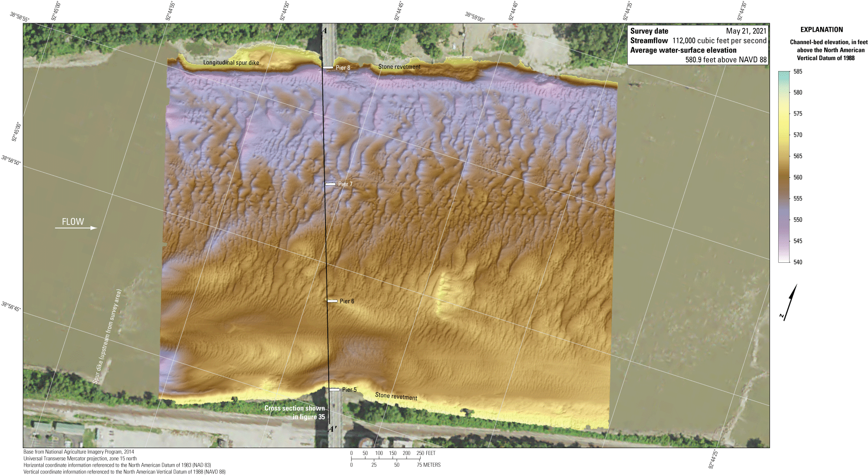The width and height of the screenshot is (868, 475).
Task: Click the Pier 5 label
Action: (x=349, y=389)
